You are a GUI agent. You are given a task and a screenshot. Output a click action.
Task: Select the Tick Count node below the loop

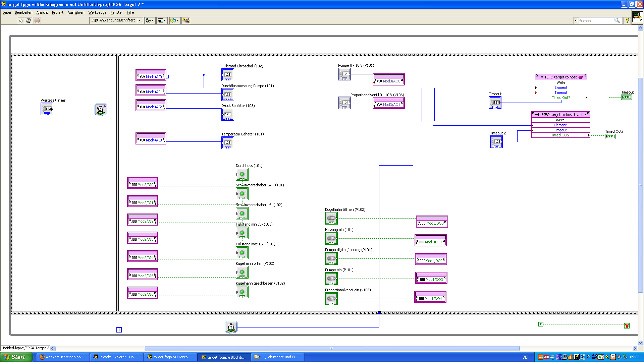231,327
